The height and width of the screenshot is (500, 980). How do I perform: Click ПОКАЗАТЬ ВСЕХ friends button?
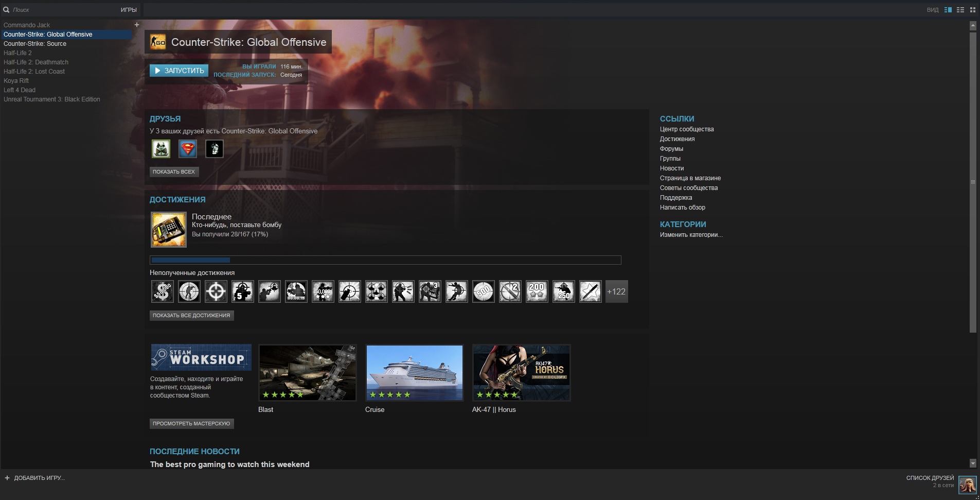pos(174,171)
